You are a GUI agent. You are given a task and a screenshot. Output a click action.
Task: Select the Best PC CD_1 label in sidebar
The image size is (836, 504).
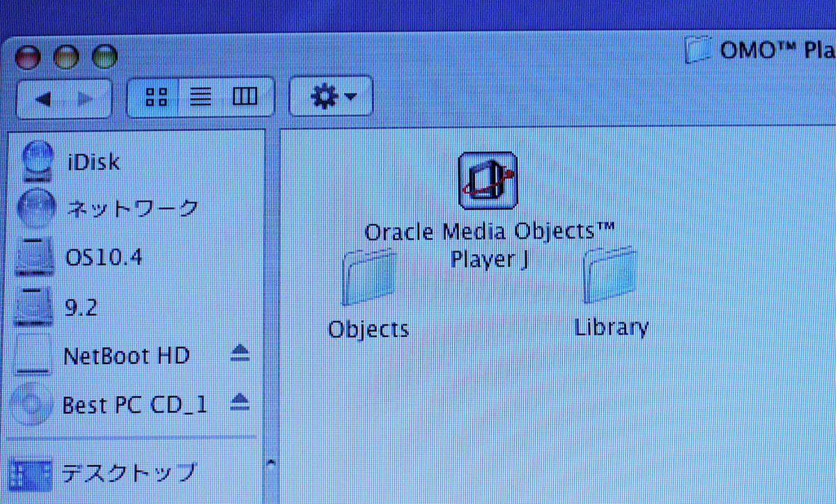(135, 404)
